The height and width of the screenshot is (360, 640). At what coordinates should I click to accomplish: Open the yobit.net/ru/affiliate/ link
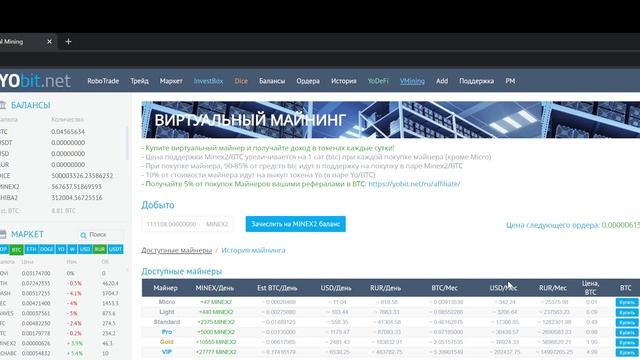[414, 184]
